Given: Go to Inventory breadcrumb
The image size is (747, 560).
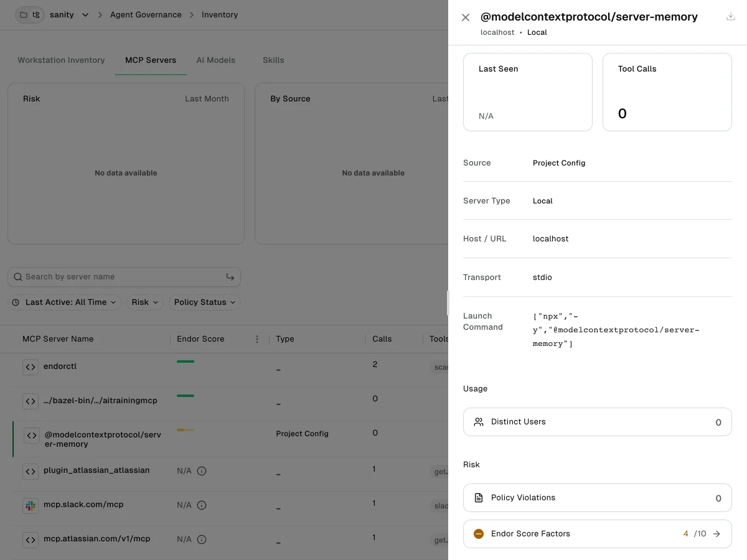Looking at the screenshot, I should [x=220, y=15].
